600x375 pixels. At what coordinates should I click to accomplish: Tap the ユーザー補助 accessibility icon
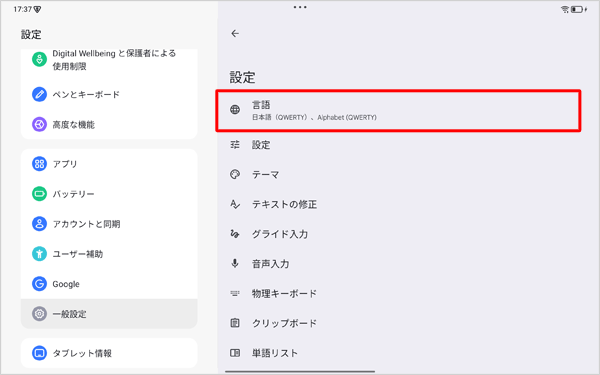[x=39, y=254]
